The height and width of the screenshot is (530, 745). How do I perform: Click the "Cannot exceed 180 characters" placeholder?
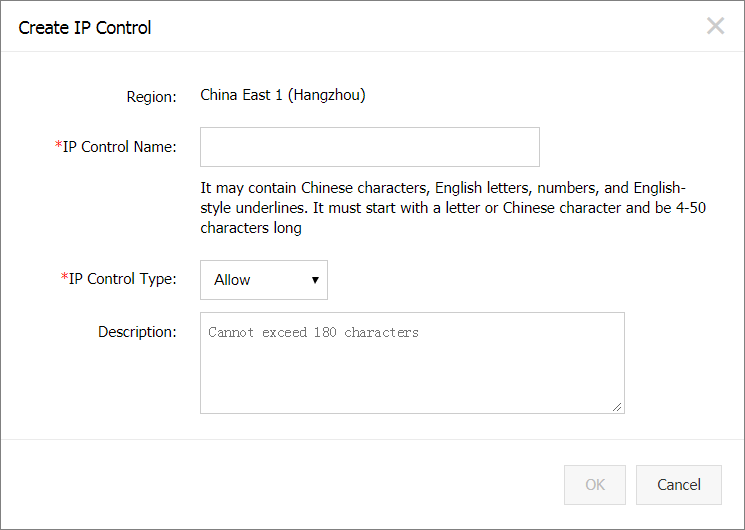click(x=313, y=332)
